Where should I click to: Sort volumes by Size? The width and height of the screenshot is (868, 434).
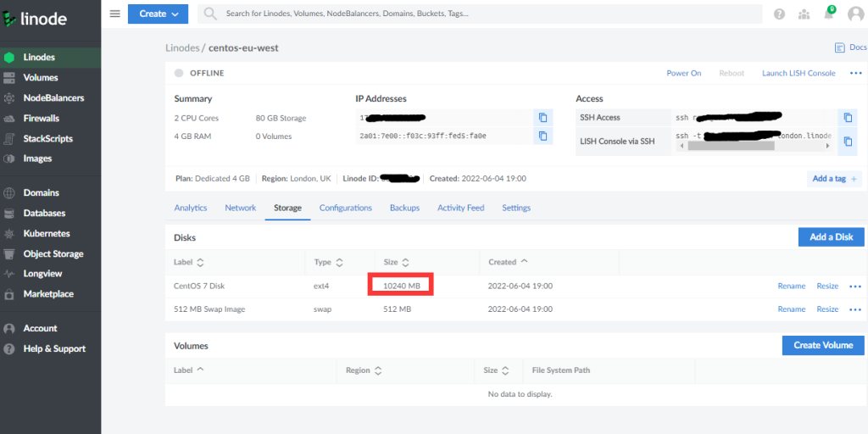click(x=496, y=370)
